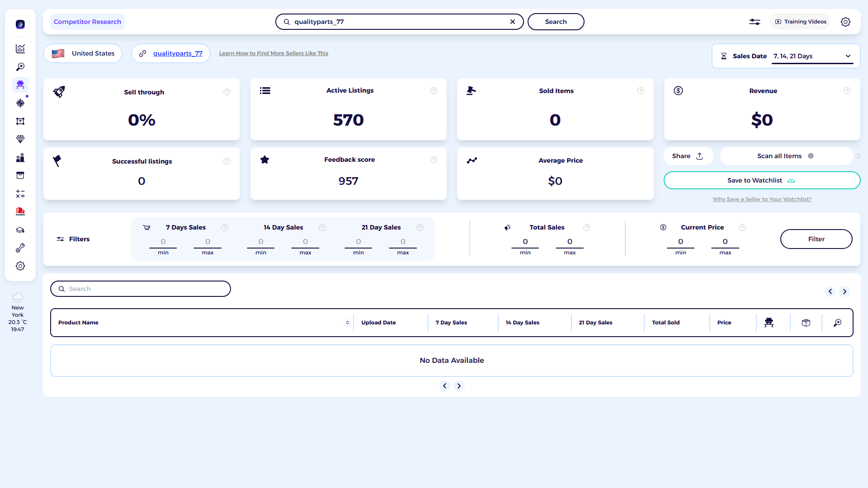Viewport: 868px width, 488px height.
Task: Open the calculator plus-minus sidebar icon
Action: click(20, 194)
